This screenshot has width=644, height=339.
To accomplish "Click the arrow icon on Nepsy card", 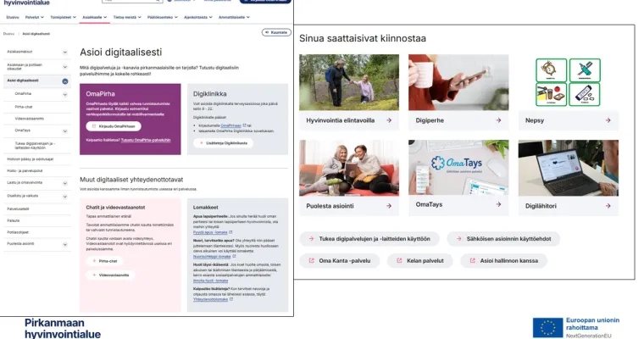I will [608, 120].
